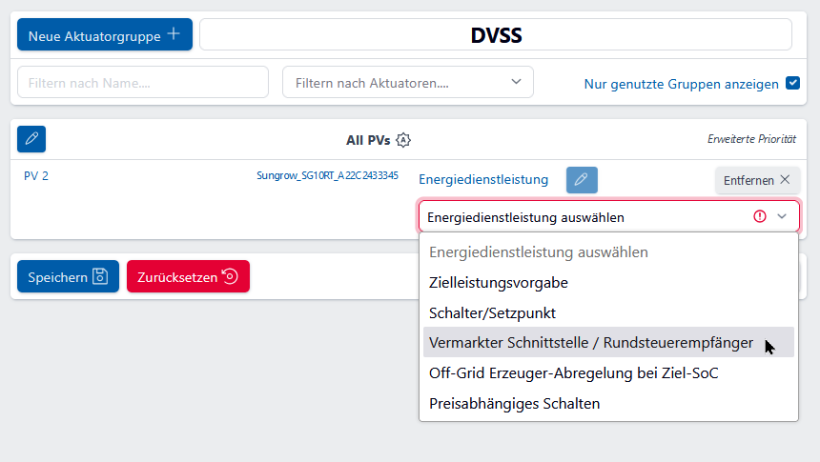Open the PV 2 actuator link
Screen dimensions: 820x462
coord(36,176)
